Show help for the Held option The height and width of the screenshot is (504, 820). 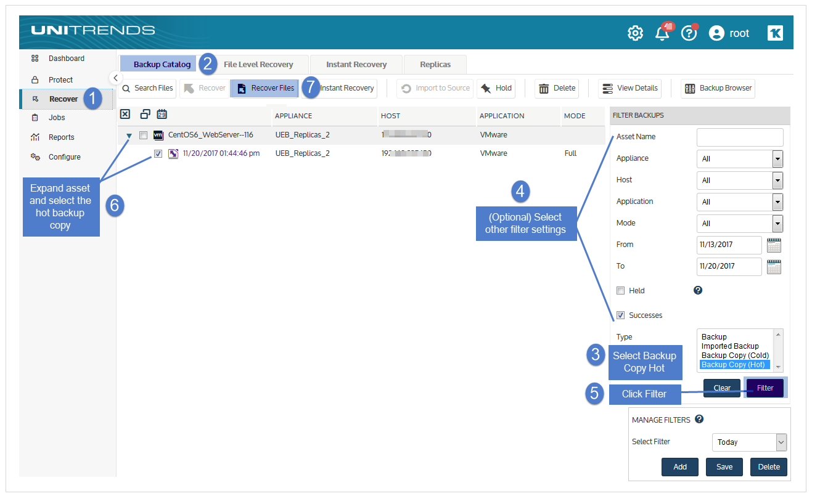tap(698, 290)
